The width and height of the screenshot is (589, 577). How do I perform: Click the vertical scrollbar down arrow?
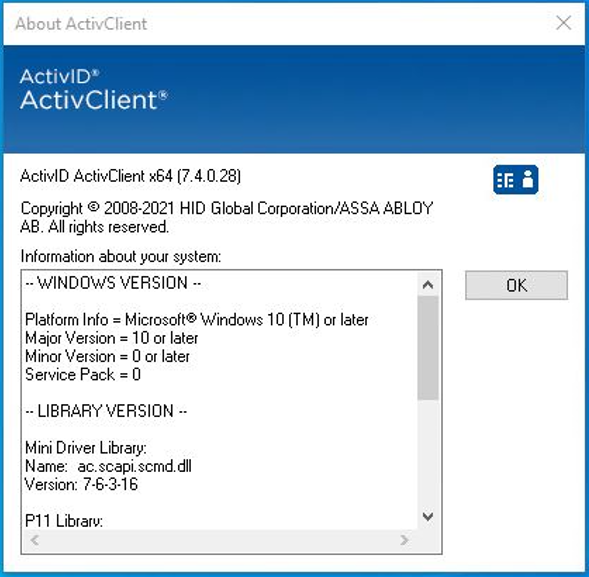coord(428,517)
